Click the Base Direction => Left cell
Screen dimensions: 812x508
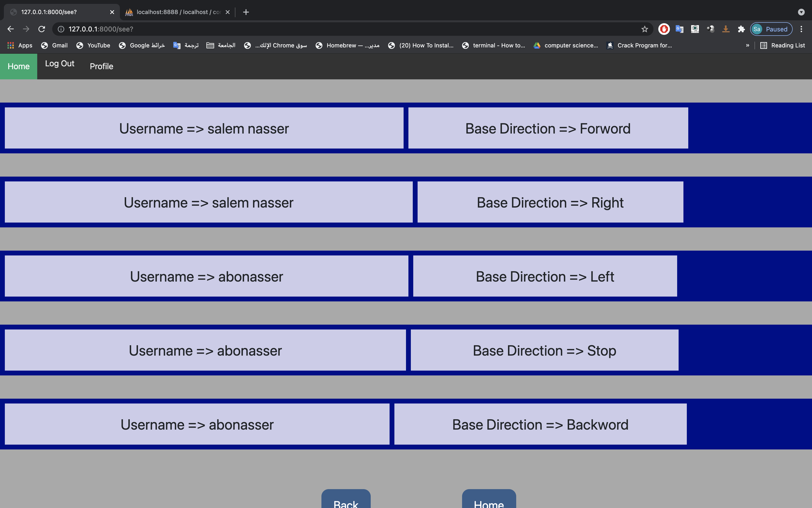[x=545, y=276]
